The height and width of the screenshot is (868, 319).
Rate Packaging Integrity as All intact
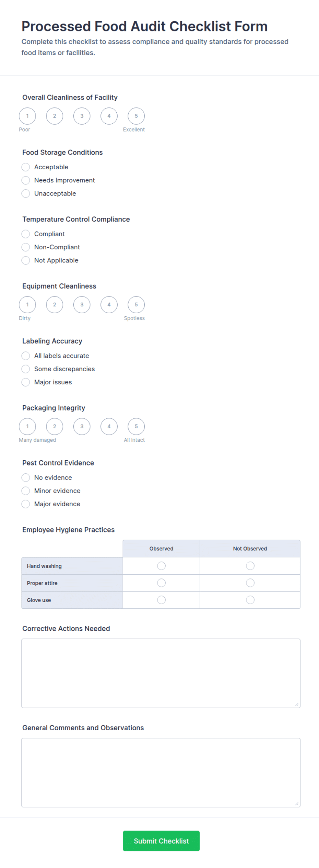136,427
